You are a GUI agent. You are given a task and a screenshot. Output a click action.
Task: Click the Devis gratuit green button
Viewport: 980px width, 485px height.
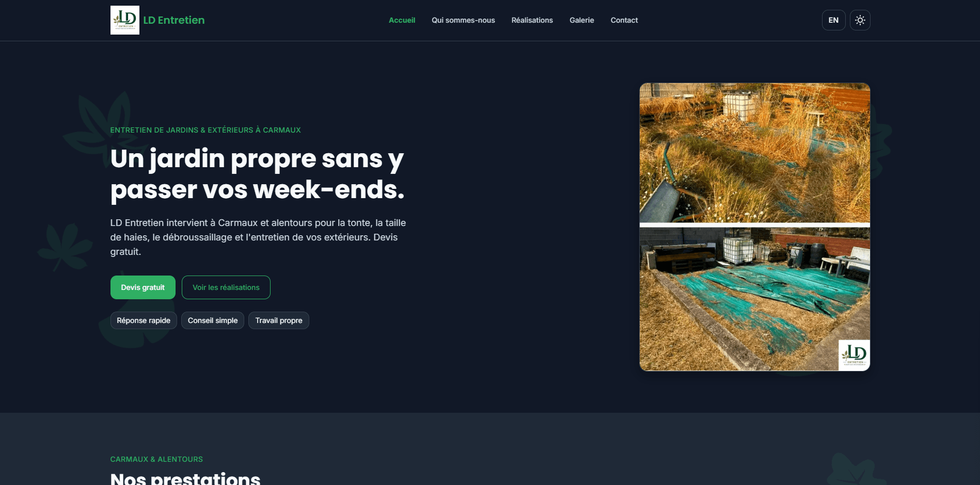coord(143,287)
